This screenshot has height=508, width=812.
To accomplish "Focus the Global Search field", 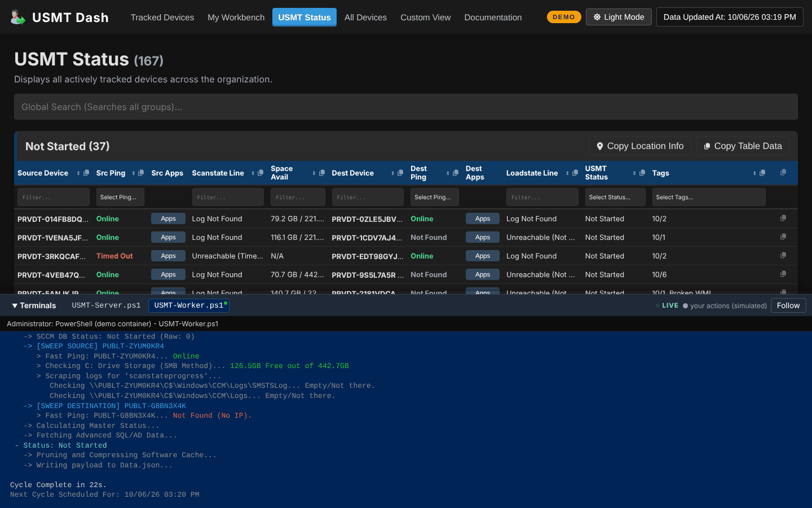I will pos(406,107).
